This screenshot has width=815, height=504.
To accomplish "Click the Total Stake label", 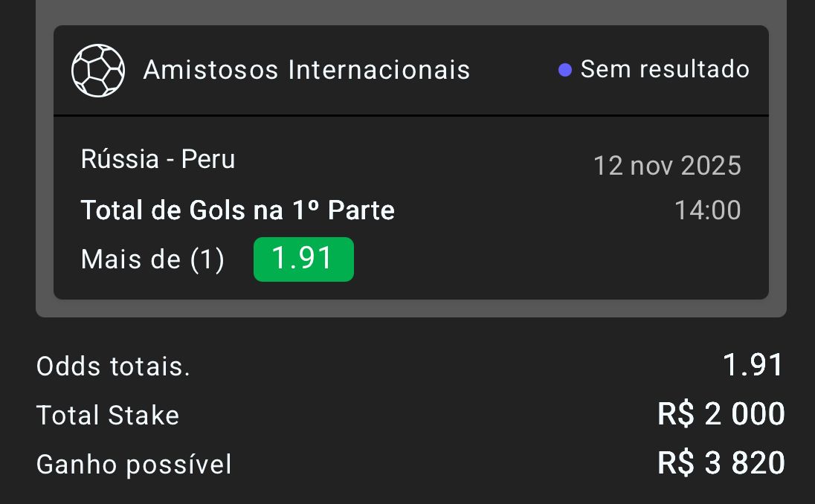I will tap(108, 416).
